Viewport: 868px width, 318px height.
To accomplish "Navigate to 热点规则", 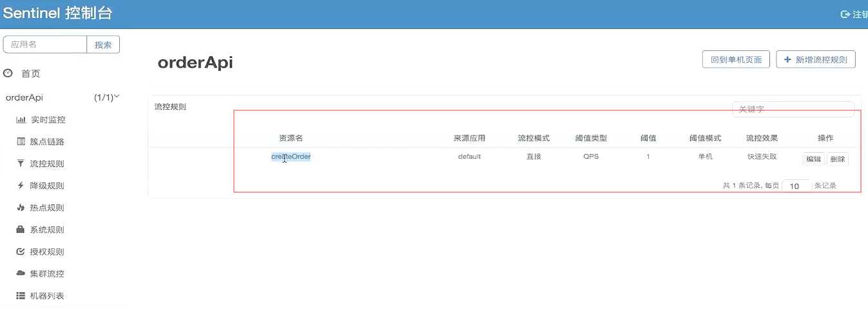I will 47,208.
